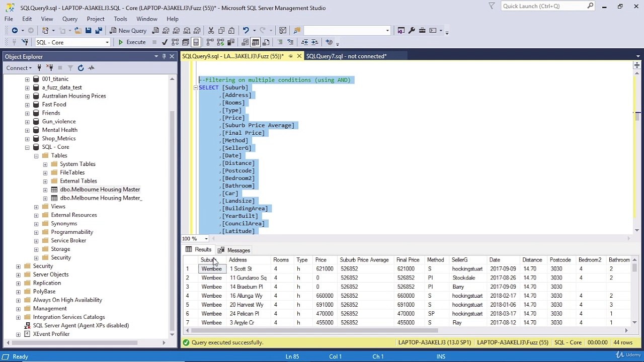Click the Save All icon
Viewport: 644px width, 362px height.
[x=99, y=31]
